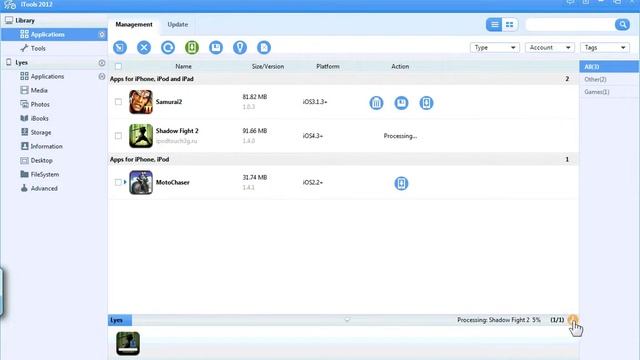
Task: Select Applications under the Lyes device
Action: 47,76
